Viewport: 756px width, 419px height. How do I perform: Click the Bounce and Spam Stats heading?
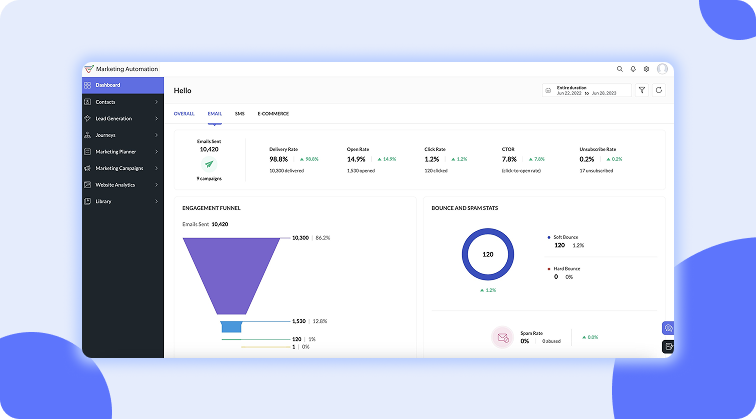pos(465,208)
